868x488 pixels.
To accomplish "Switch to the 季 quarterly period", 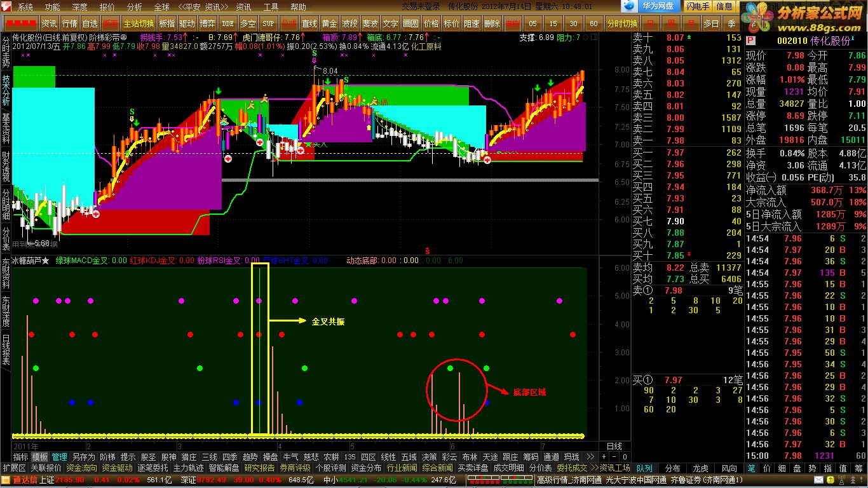I will (x=731, y=24).
